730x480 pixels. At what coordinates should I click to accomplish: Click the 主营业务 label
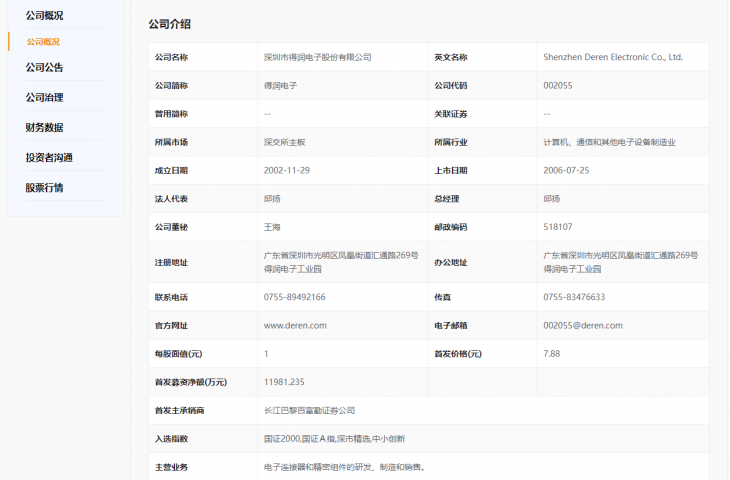171,467
